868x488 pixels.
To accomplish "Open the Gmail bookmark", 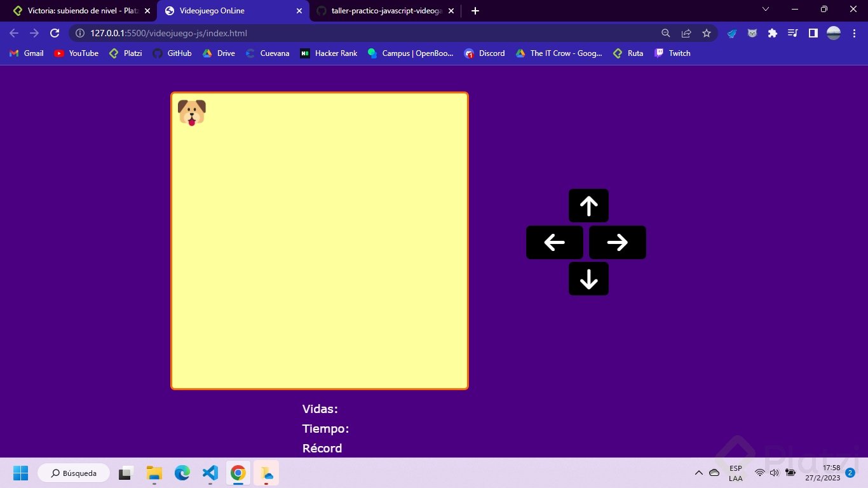I will click(27, 53).
